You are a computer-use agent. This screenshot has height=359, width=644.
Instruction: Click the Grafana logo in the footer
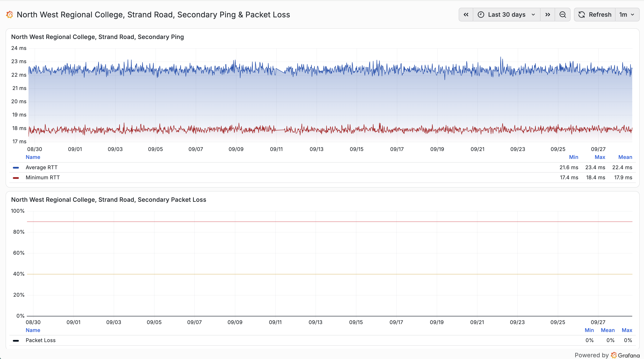625,355
